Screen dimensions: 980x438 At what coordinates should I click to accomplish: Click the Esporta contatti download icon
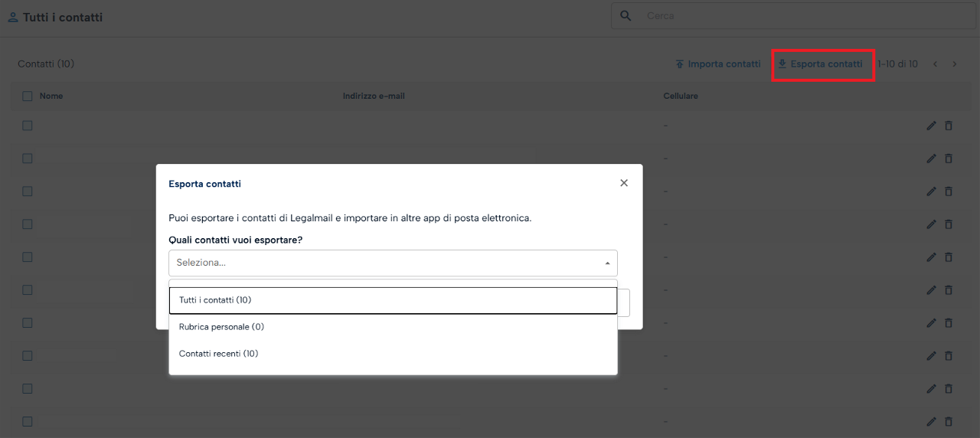[x=782, y=64]
